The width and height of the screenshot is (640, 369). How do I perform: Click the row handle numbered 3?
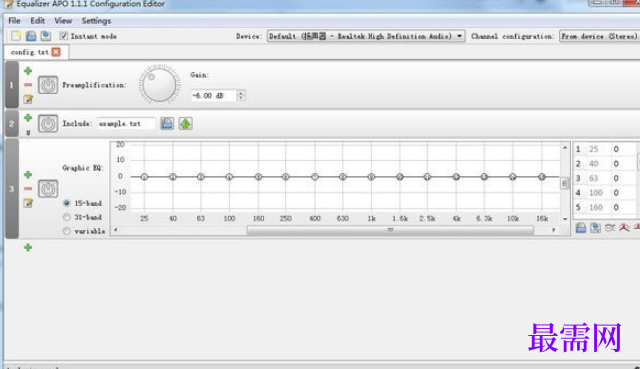(11, 189)
